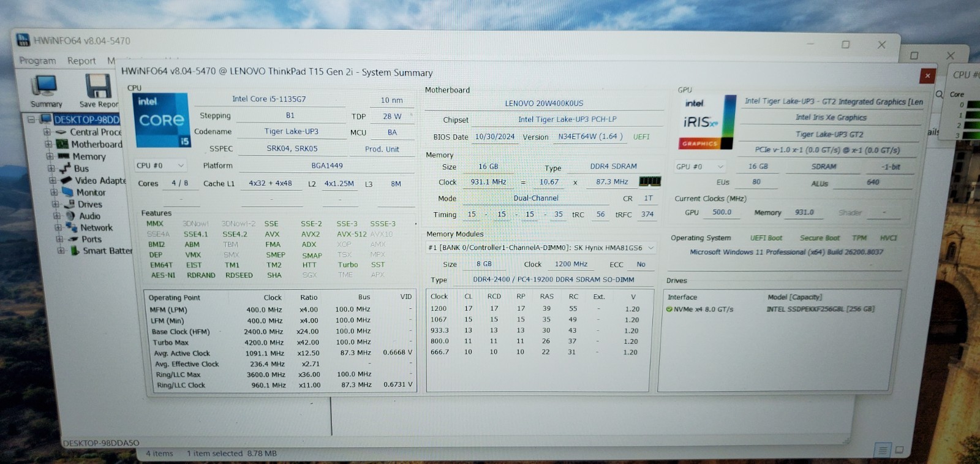The height and width of the screenshot is (464, 980).
Task: Open the Report menu
Action: pos(81,61)
